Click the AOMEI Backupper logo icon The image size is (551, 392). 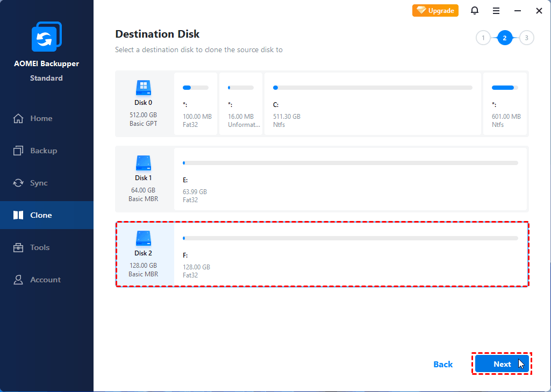pyautogui.click(x=47, y=37)
